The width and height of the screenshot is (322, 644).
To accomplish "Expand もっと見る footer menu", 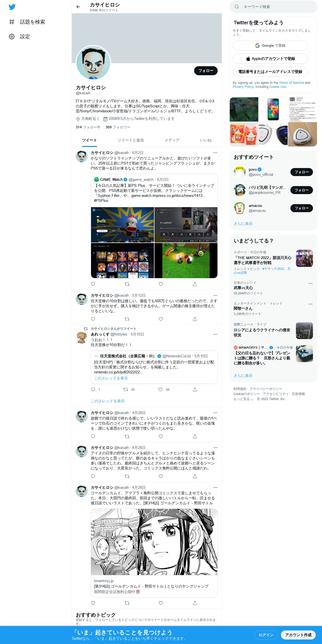I will coord(243,399).
